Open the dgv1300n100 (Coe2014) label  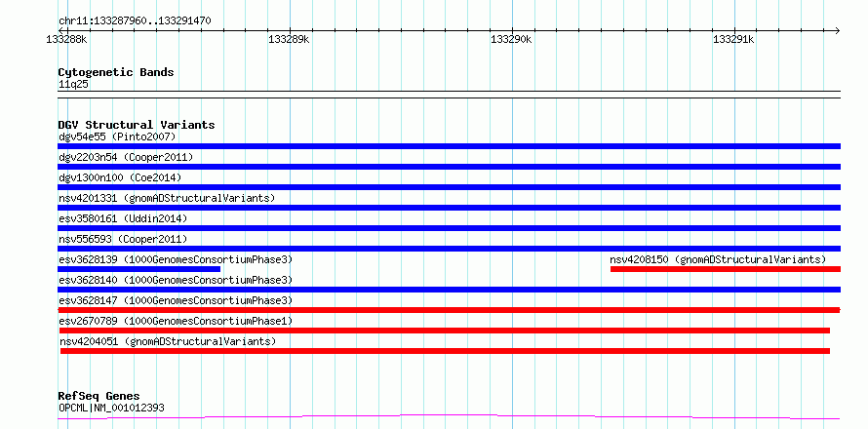pos(120,177)
